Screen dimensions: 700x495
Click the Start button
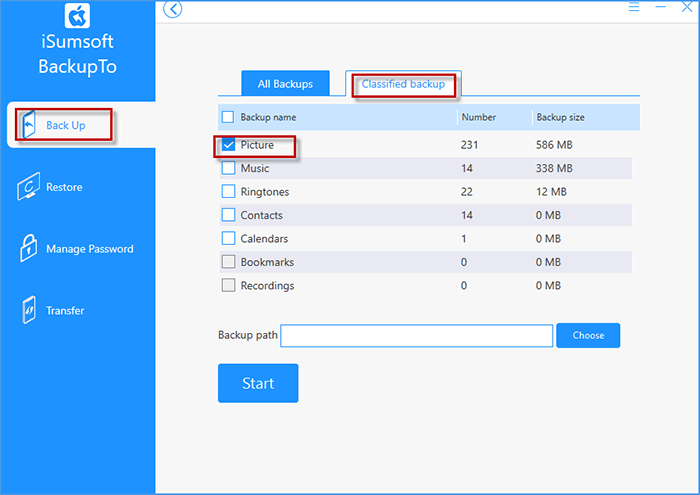[258, 383]
